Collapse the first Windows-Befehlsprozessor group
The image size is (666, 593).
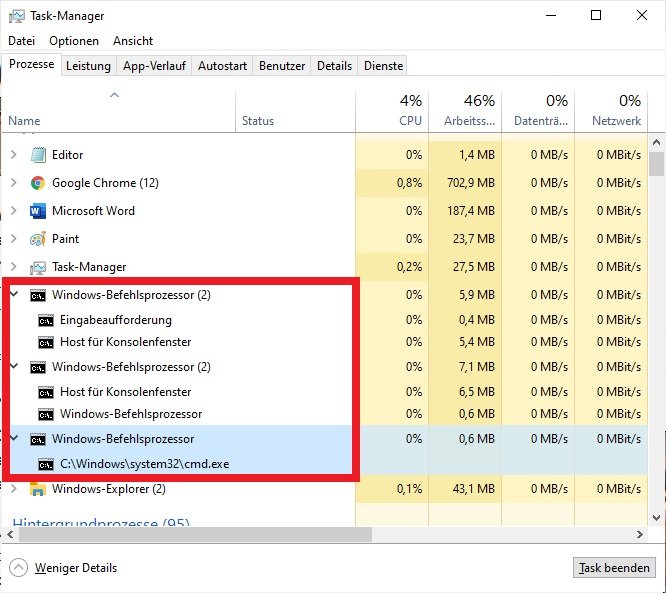tap(13, 295)
